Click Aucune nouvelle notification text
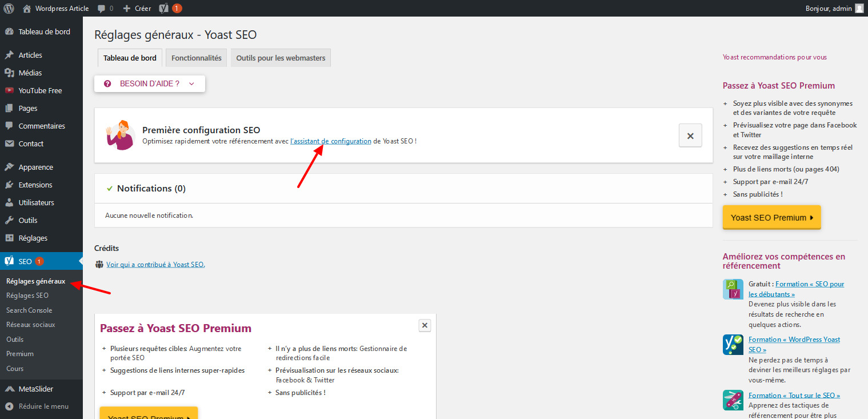Image resolution: width=868 pixels, height=419 pixels. coord(149,216)
